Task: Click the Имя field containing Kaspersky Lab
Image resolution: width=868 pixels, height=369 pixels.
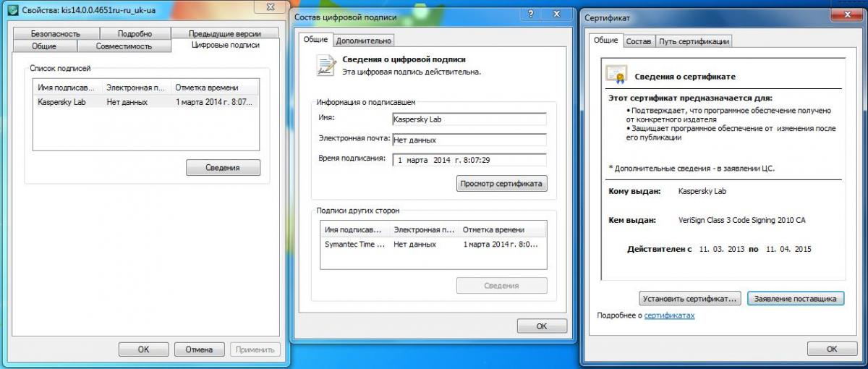Action: (x=469, y=119)
